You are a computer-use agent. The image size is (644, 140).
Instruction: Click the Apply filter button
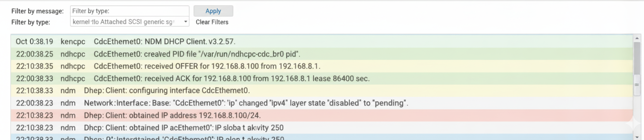(213, 11)
